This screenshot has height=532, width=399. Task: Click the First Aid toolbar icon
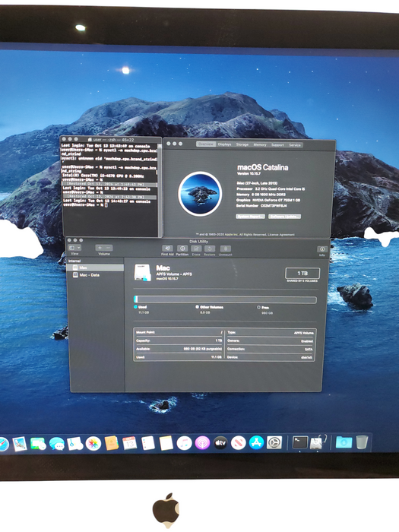coord(167,249)
